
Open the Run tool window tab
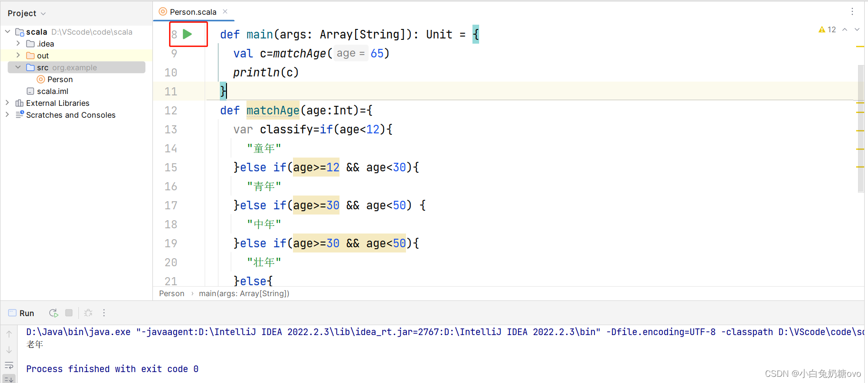coord(21,313)
